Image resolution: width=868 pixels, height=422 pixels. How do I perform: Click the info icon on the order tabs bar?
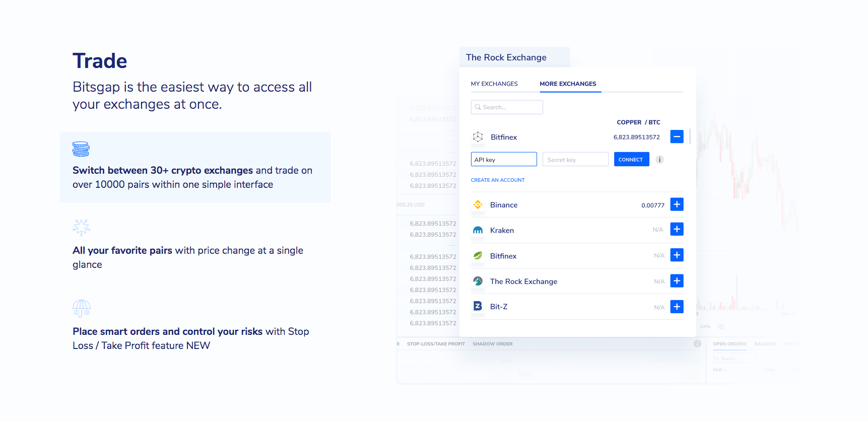coord(697,343)
